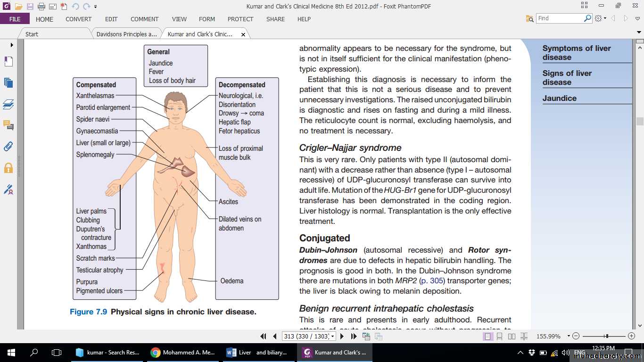Go to the last page arrow
Viewport: 644px width, 362px height.
(354, 336)
